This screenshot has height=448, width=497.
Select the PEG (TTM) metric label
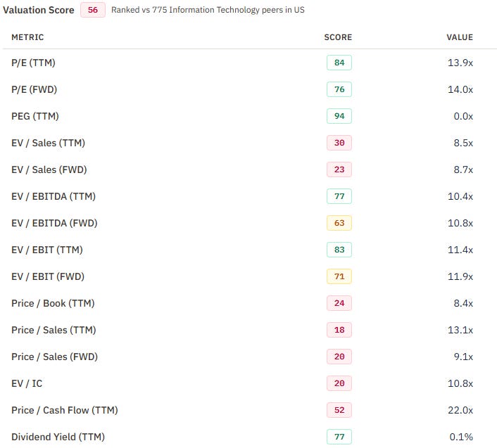click(x=35, y=116)
